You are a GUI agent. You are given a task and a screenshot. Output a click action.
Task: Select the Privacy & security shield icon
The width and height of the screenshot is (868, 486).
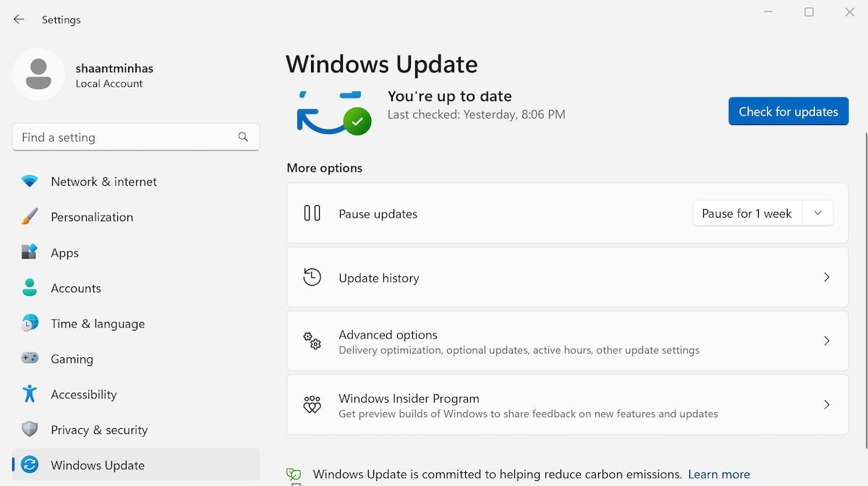29,430
